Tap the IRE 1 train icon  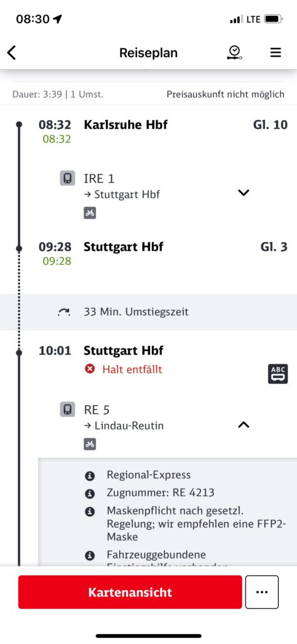pyautogui.click(x=67, y=179)
